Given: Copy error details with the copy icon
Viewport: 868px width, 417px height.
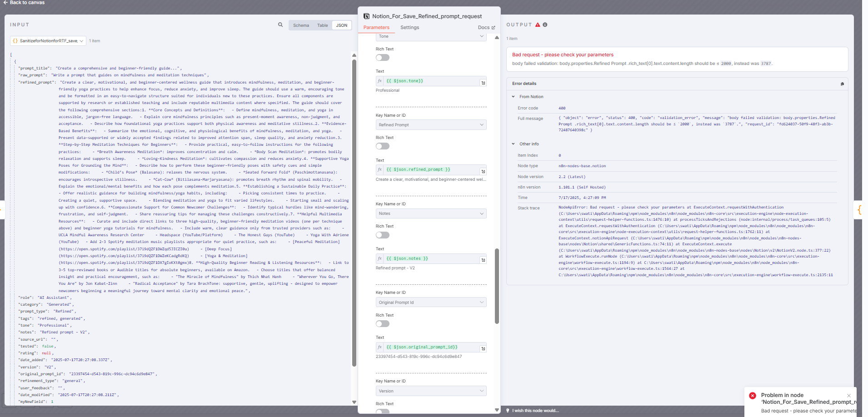Looking at the screenshot, I should coord(842,84).
